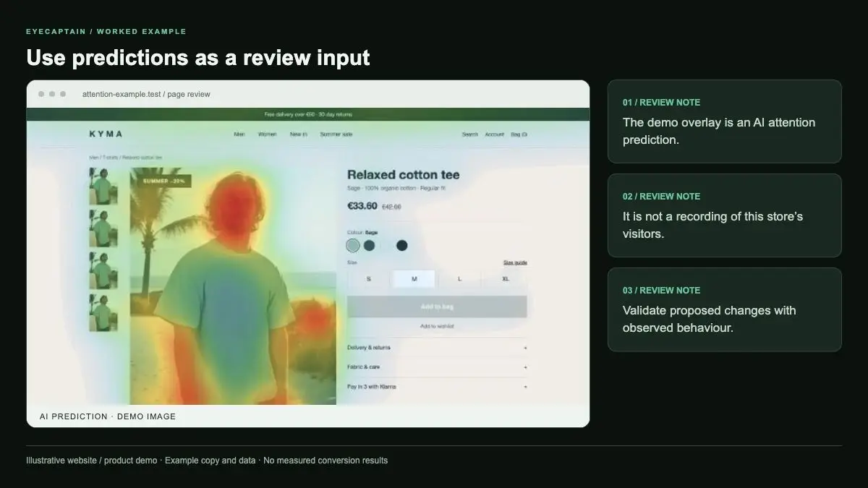Select size S
Screen dimensions: 868x488
tap(369, 278)
